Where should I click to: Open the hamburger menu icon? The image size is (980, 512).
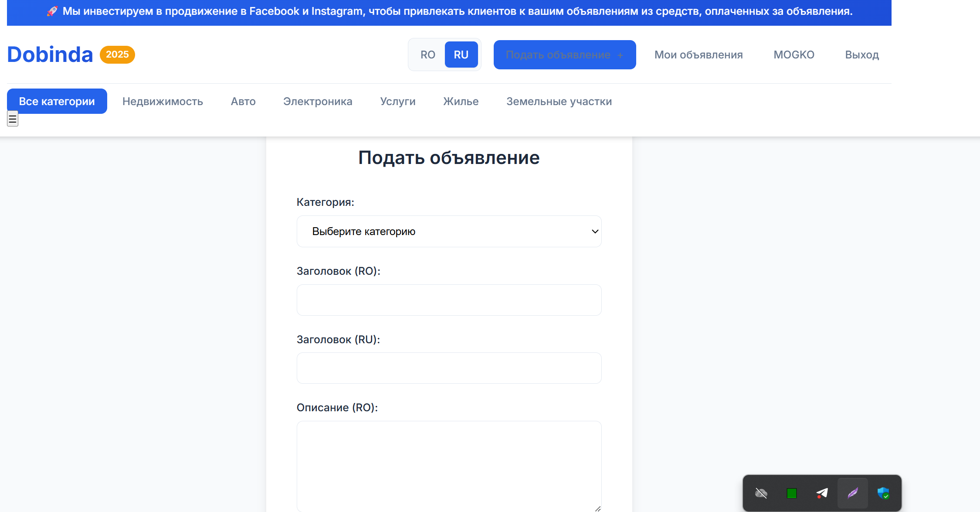point(13,119)
